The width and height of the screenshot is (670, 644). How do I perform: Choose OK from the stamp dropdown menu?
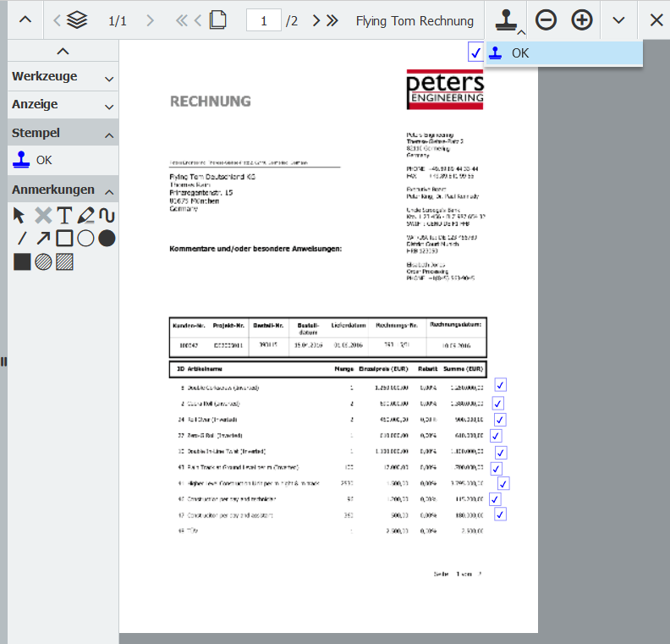[x=563, y=53]
